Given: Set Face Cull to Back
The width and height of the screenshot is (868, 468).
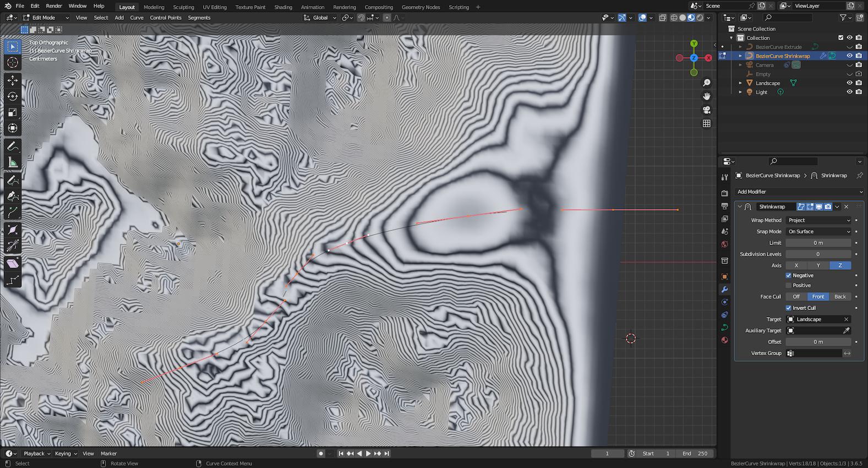Looking at the screenshot, I should coord(840,297).
